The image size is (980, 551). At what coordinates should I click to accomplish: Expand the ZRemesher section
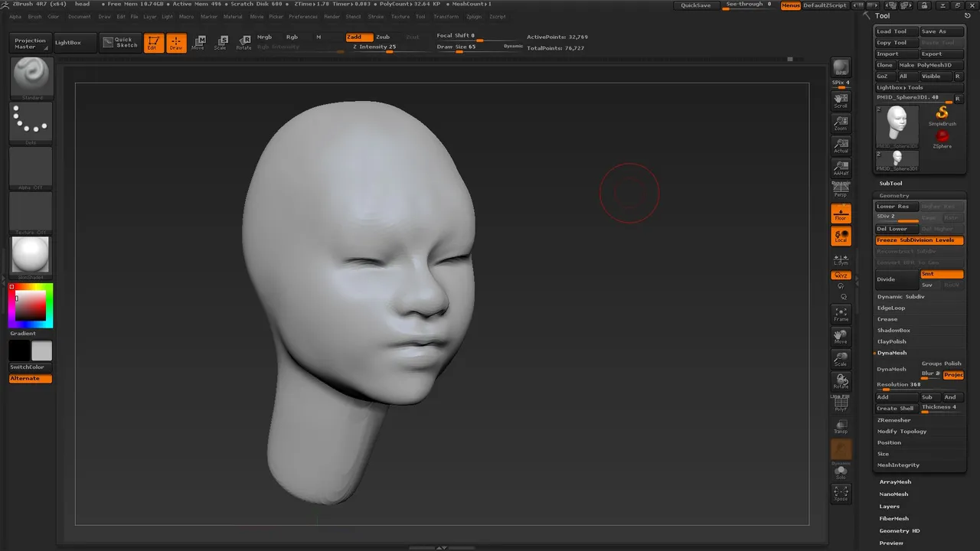[894, 420]
